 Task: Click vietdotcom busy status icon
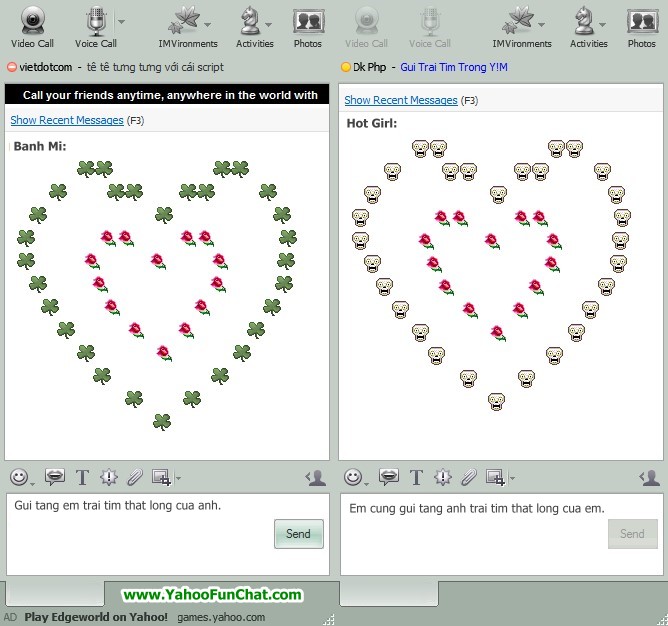click(12, 67)
